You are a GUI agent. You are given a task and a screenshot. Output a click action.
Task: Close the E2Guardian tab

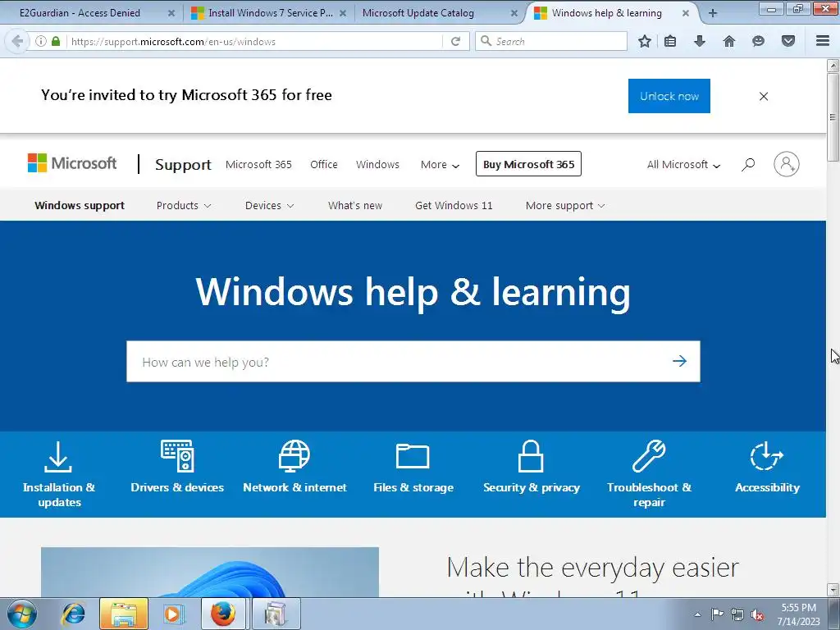pyautogui.click(x=171, y=13)
